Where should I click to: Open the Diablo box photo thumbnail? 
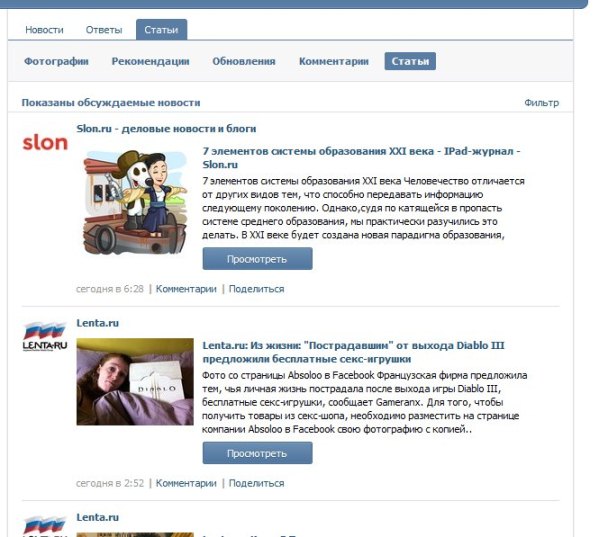click(x=135, y=382)
